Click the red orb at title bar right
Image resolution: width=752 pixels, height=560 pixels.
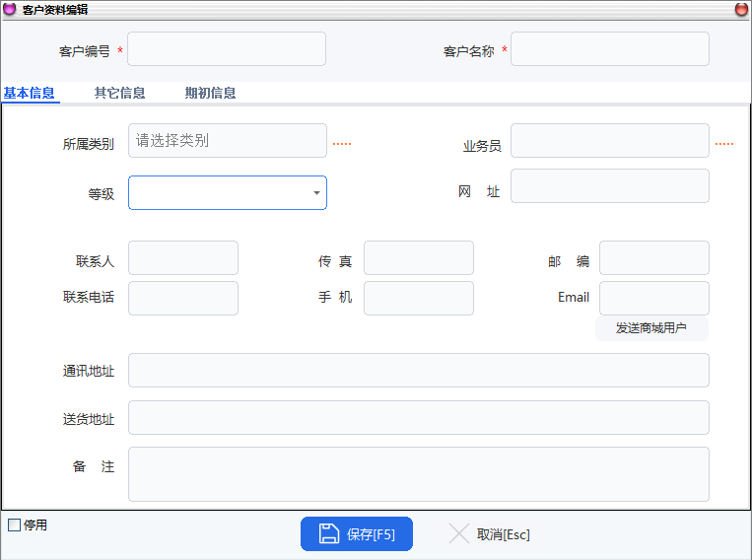[x=741, y=9]
